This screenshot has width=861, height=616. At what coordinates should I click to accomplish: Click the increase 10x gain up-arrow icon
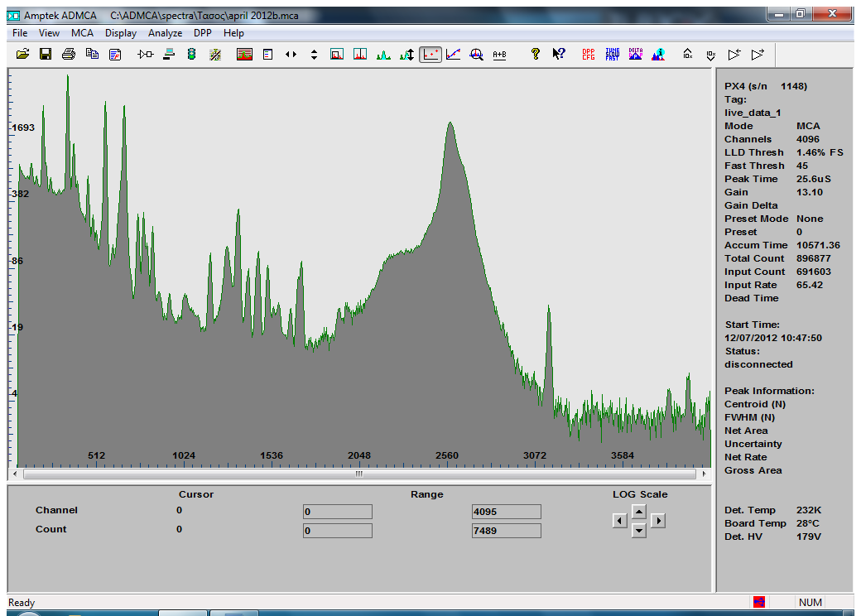688,54
